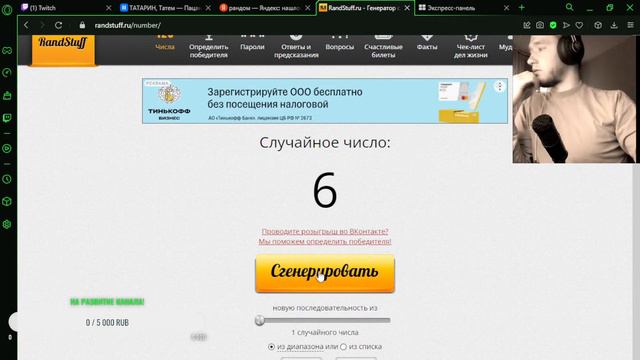
Task: Open the ad options icon on banner
Action: click(500, 86)
